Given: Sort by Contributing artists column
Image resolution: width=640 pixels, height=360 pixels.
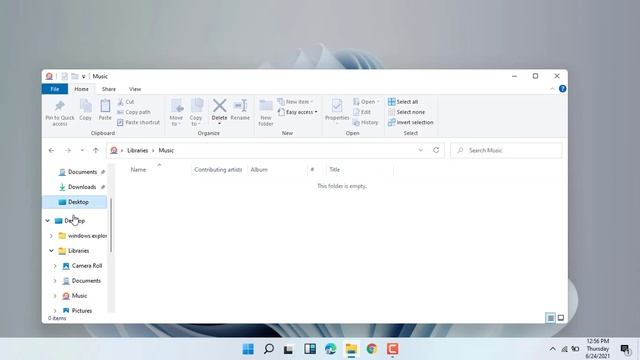Looking at the screenshot, I should point(218,169).
